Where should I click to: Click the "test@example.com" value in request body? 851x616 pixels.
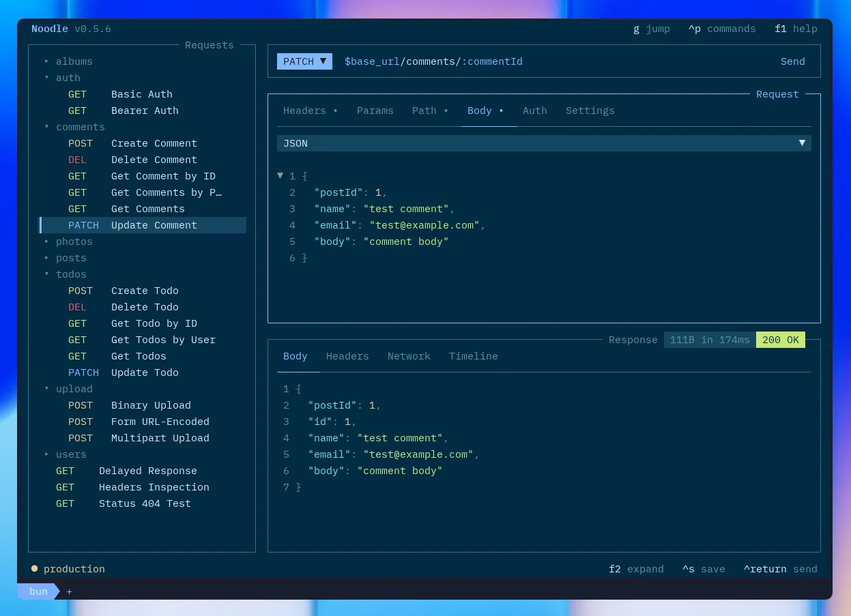tap(424, 225)
